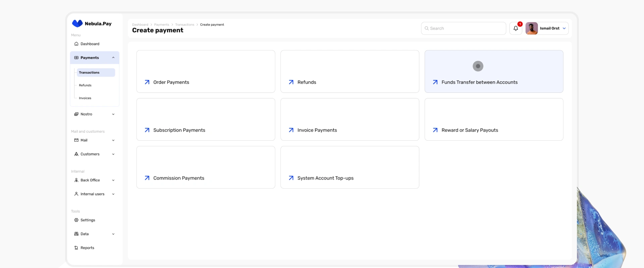Click the notification bell icon

(x=516, y=29)
